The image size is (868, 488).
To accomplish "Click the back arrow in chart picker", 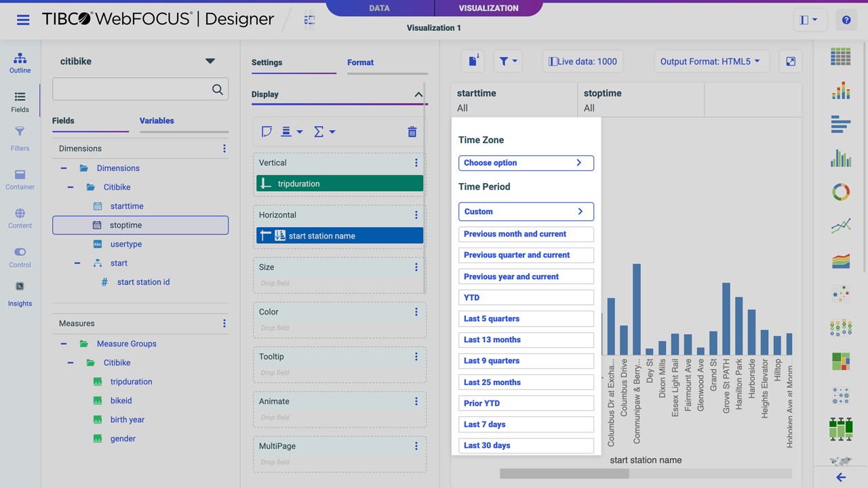I will [x=841, y=477].
